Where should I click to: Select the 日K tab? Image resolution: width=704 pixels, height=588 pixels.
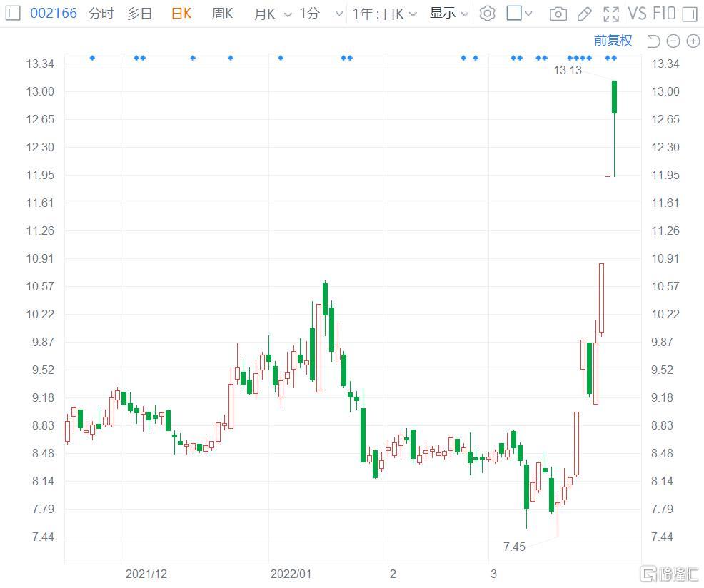tap(181, 14)
